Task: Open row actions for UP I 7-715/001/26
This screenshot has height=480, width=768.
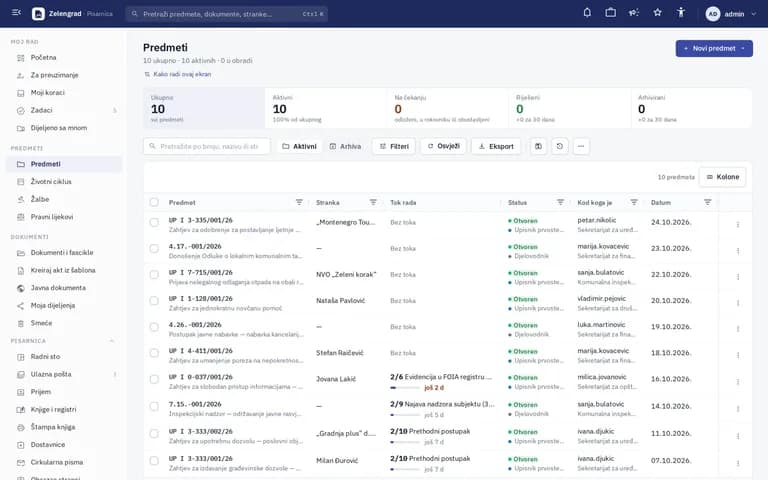Action: pos(738,277)
